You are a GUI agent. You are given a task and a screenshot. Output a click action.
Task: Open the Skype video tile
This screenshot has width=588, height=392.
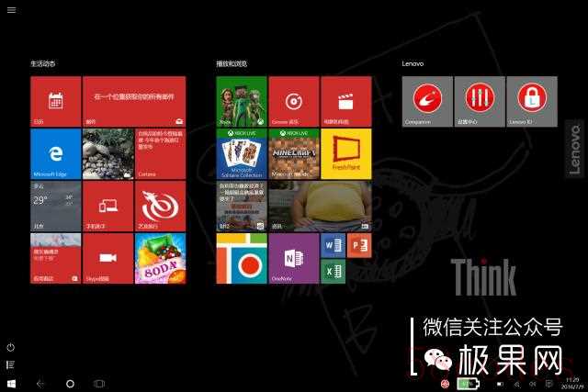coord(108,259)
